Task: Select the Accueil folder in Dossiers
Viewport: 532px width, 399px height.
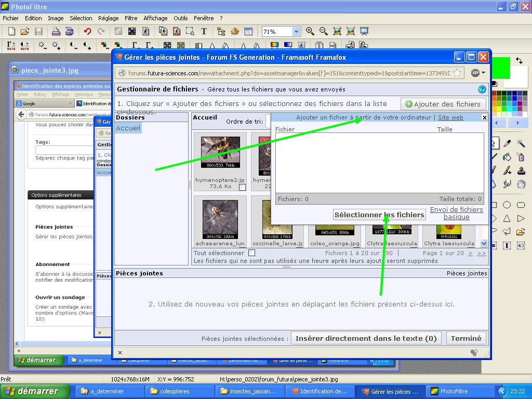Action: coord(128,128)
